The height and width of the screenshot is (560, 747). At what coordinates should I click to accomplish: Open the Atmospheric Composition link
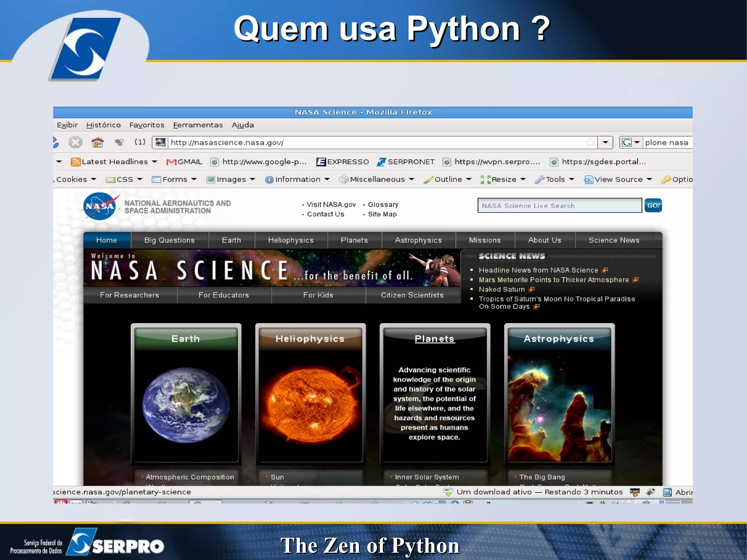coord(190,477)
